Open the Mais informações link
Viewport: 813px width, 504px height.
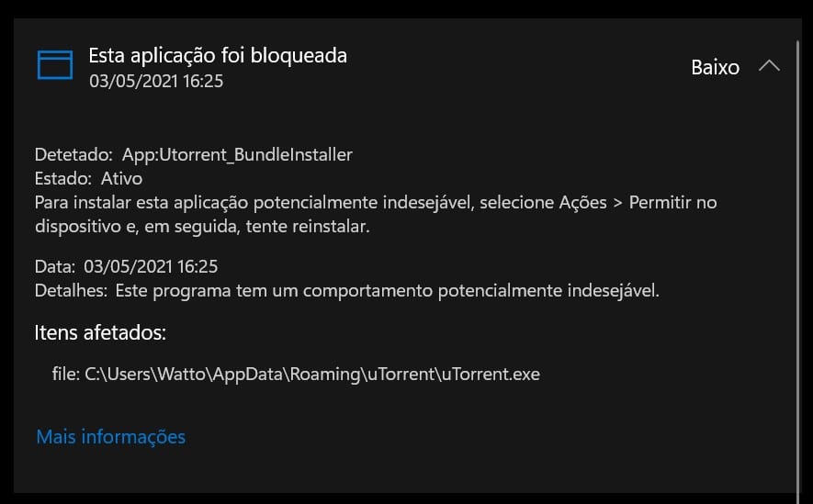coord(111,437)
